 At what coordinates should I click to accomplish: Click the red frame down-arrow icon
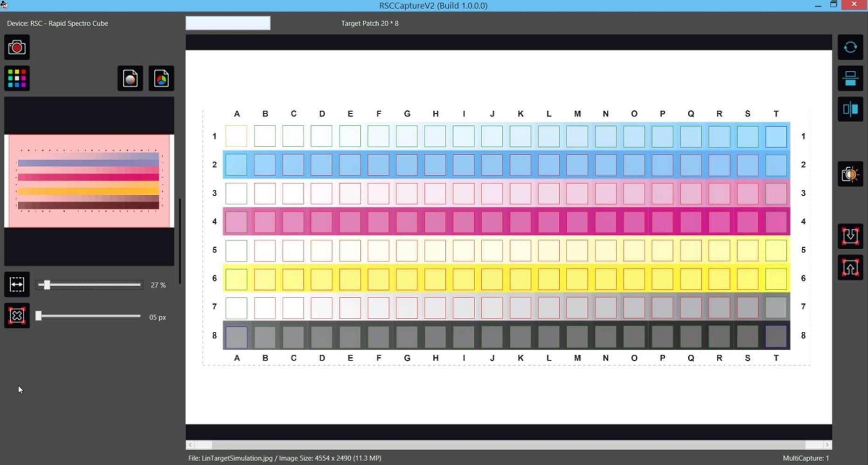click(850, 236)
